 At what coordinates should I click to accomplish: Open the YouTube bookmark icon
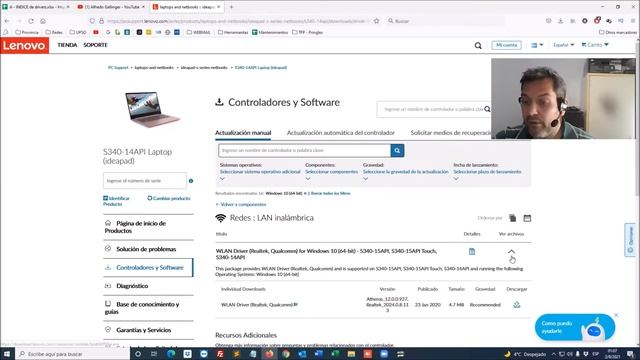pyautogui.click(x=96, y=32)
